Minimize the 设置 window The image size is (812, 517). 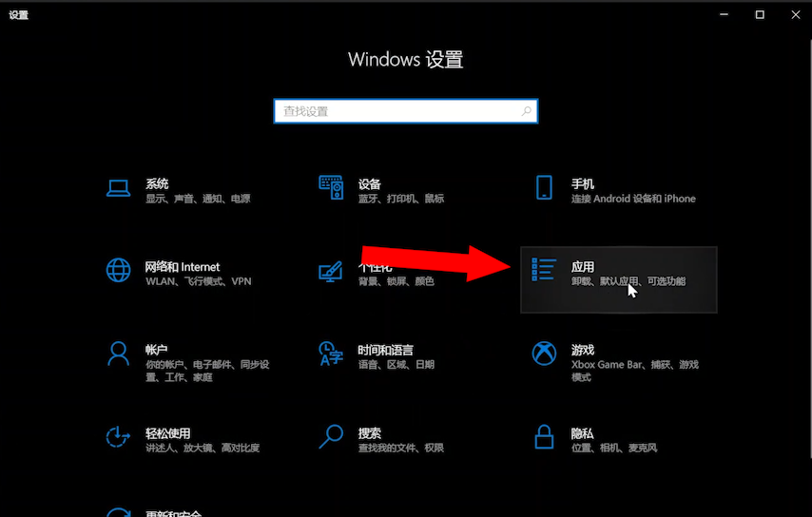pyautogui.click(x=724, y=14)
